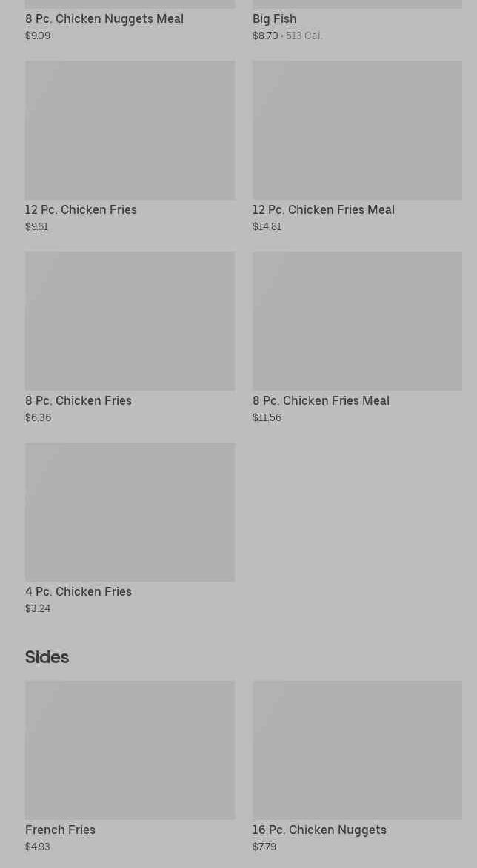Click the 12 Pc. Chicken Fries name (not Meal)

pyautogui.click(x=81, y=209)
